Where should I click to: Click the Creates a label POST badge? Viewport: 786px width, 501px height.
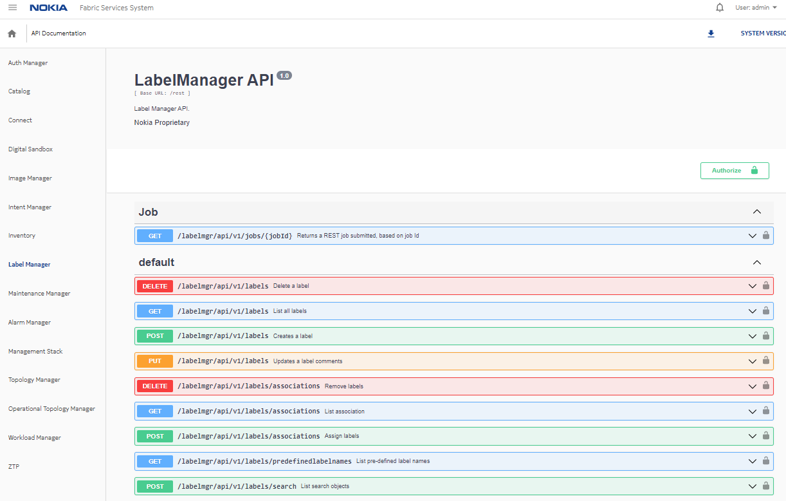coord(155,336)
